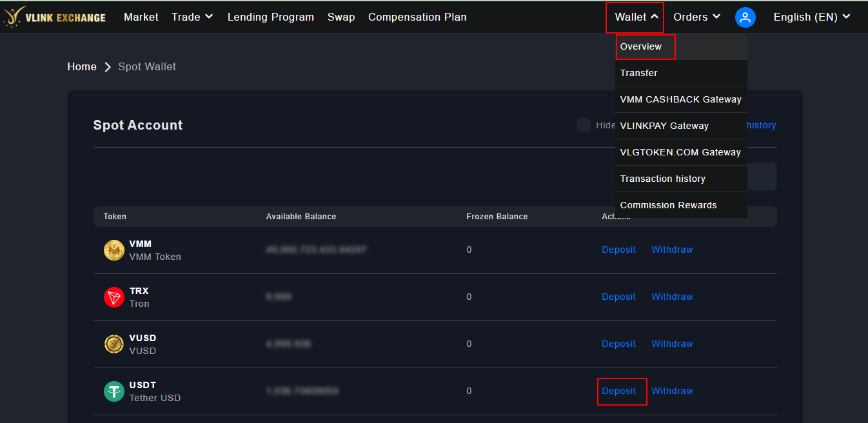Click the breadcrumb chevron after Home

[x=108, y=67]
